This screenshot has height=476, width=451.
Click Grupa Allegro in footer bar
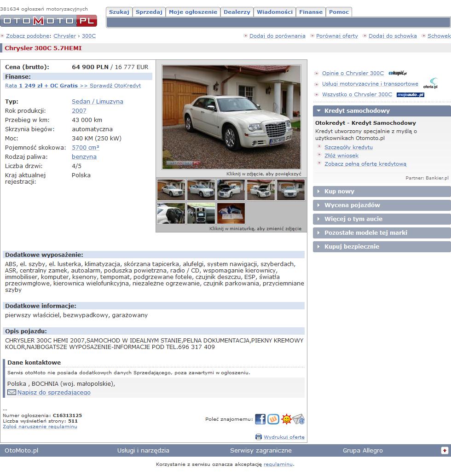coord(363,451)
